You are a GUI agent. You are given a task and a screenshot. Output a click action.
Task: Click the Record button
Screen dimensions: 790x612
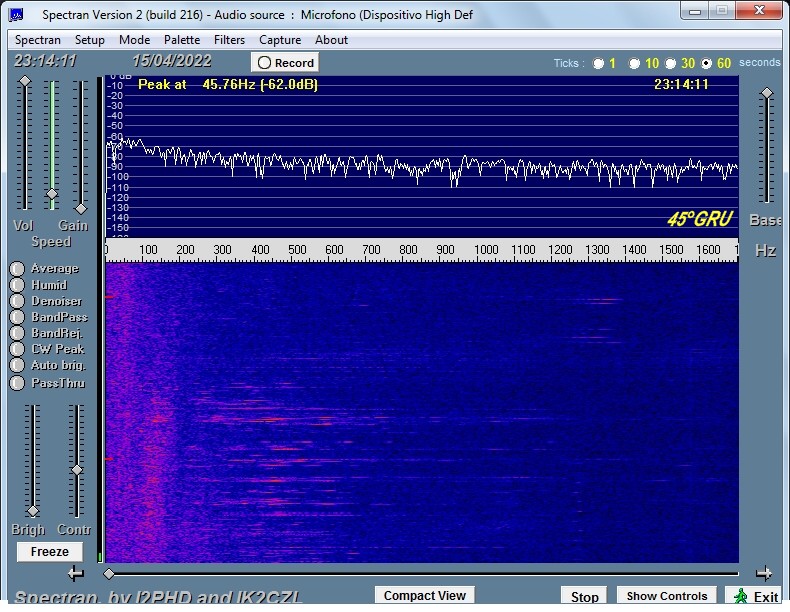pyautogui.click(x=285, y=62)
